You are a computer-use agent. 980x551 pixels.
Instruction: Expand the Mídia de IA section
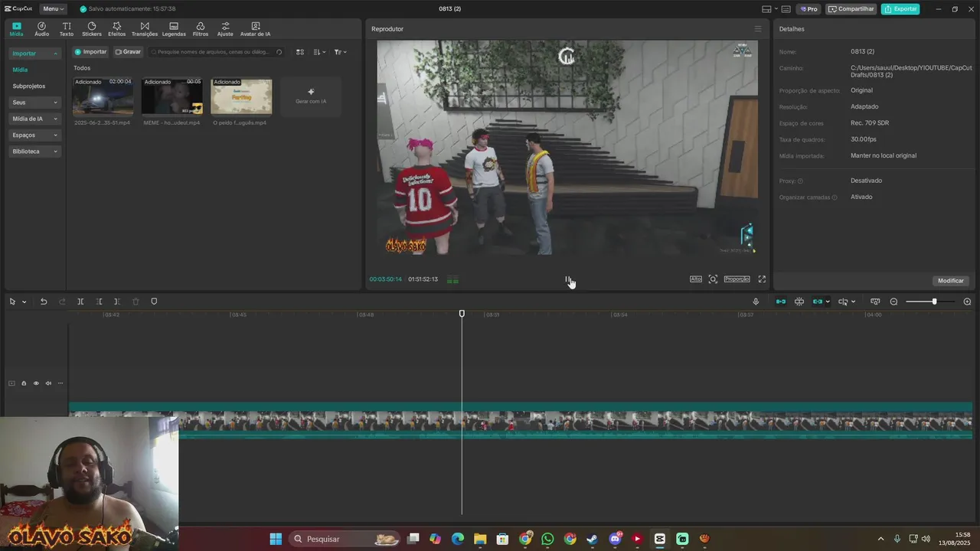34,119
